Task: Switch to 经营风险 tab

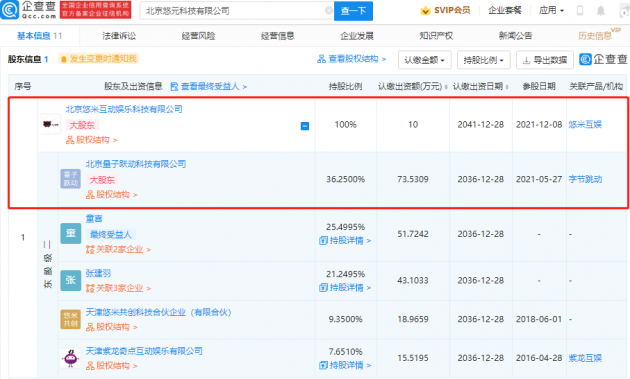Action: (198, 36)
